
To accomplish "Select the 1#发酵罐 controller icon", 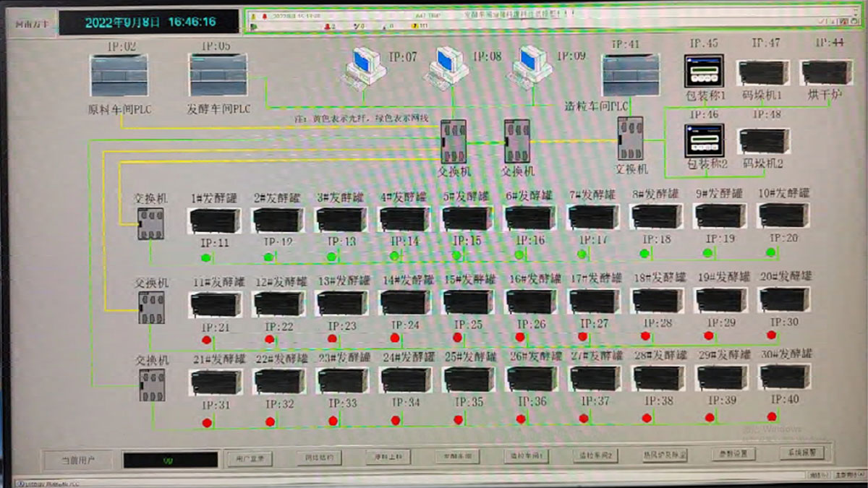I will point(213,220).
